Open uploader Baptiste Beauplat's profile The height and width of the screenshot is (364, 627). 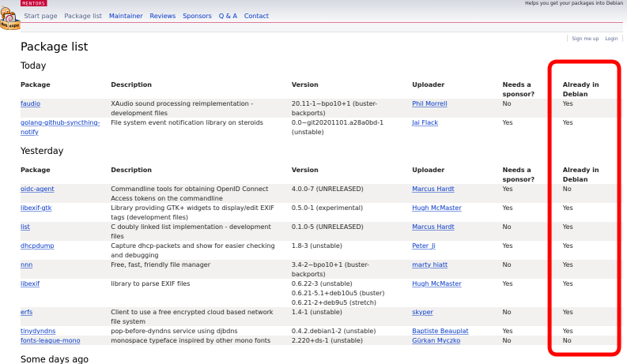point(440,331)
